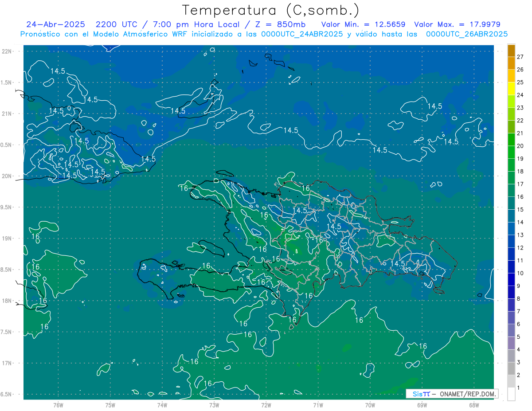Screen dimensions: 532x411
Task: Click legend value 3 on color scale
Action: point(519,362)
